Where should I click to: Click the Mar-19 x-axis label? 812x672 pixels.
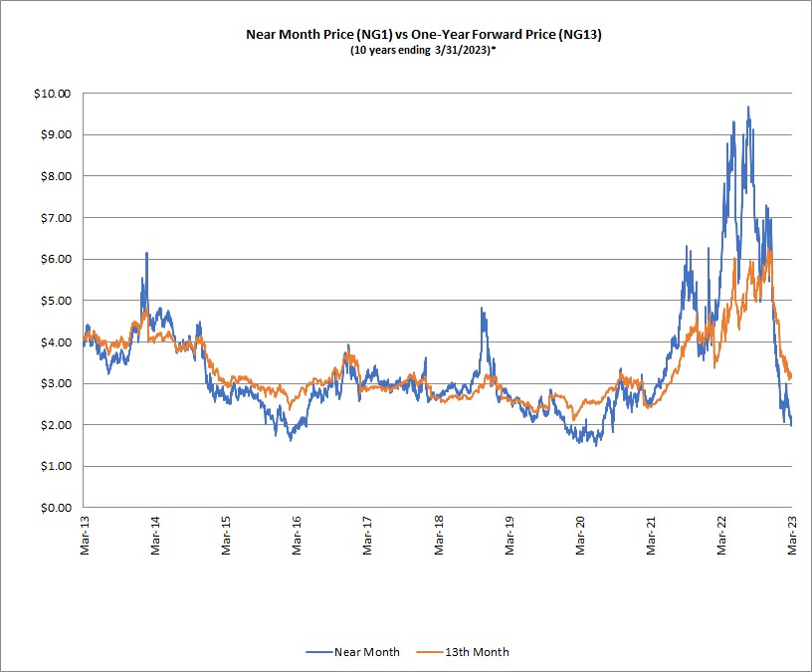[509, 536]
